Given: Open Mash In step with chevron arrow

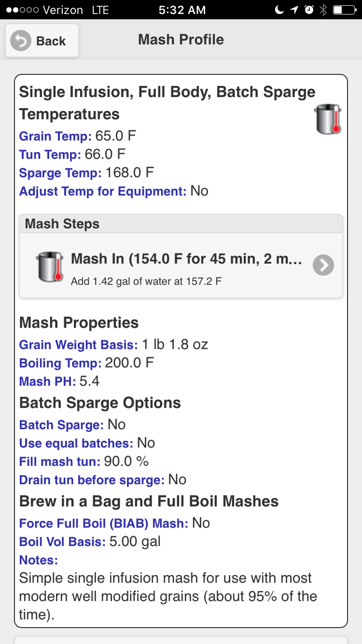Looking at the screenshot, I should point(323,265).
